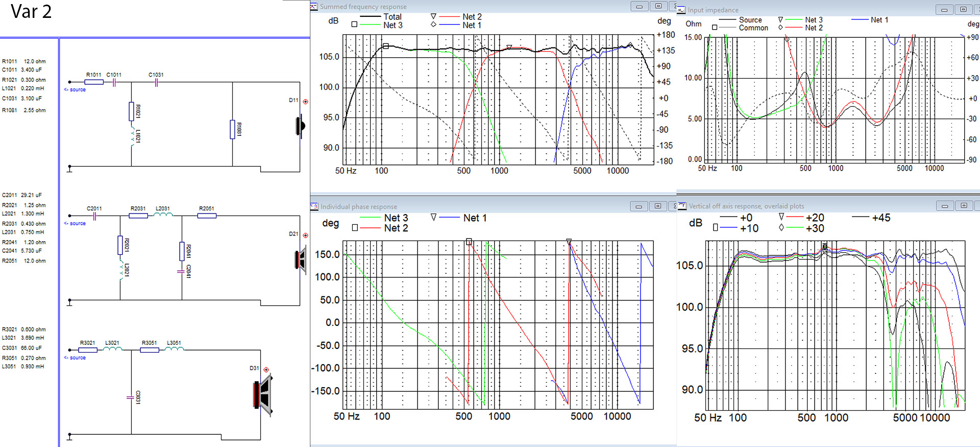This screenshot has width=980, height=447.
Task: Toggle the polarity marker next to D21
Action: coord(305,236)
